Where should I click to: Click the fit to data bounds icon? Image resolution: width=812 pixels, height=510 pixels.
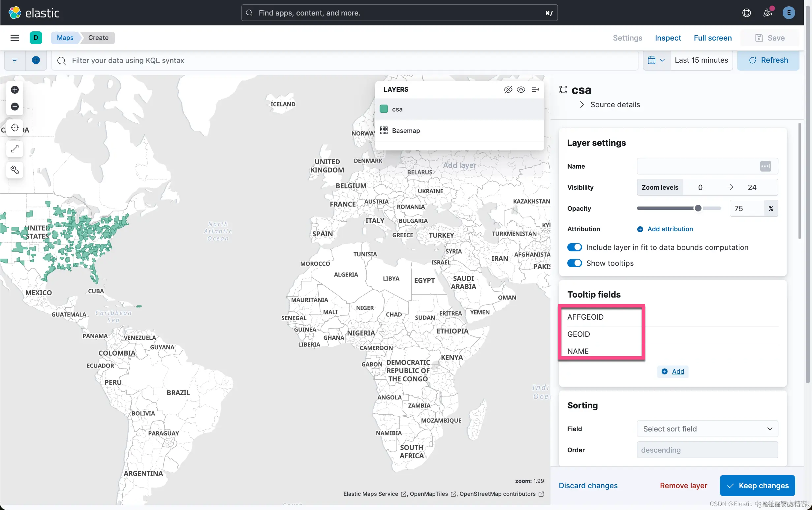[15, 128]
